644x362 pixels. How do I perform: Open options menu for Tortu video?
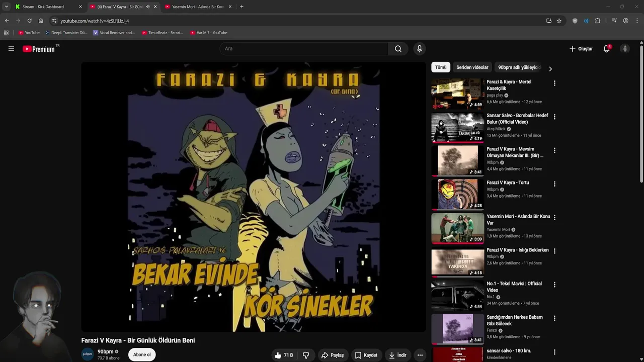point(554,184)
